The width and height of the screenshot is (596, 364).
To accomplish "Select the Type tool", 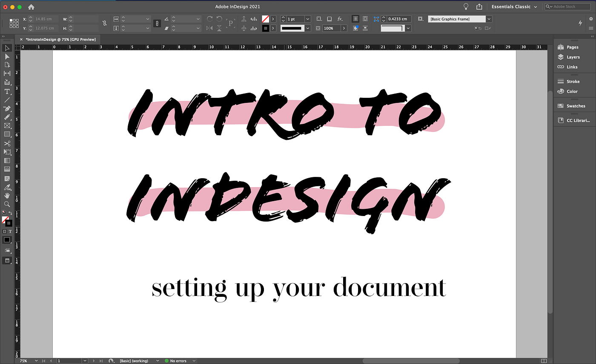I will [7, 91].
